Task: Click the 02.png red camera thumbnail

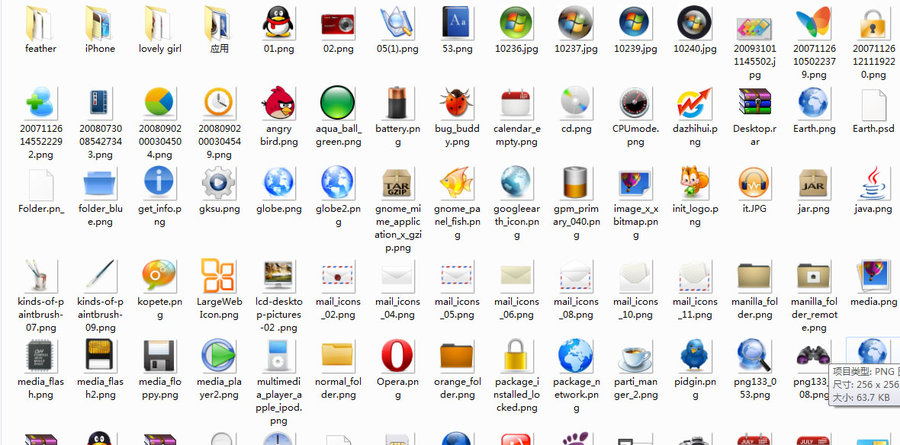Action: (x=337, y=22)
